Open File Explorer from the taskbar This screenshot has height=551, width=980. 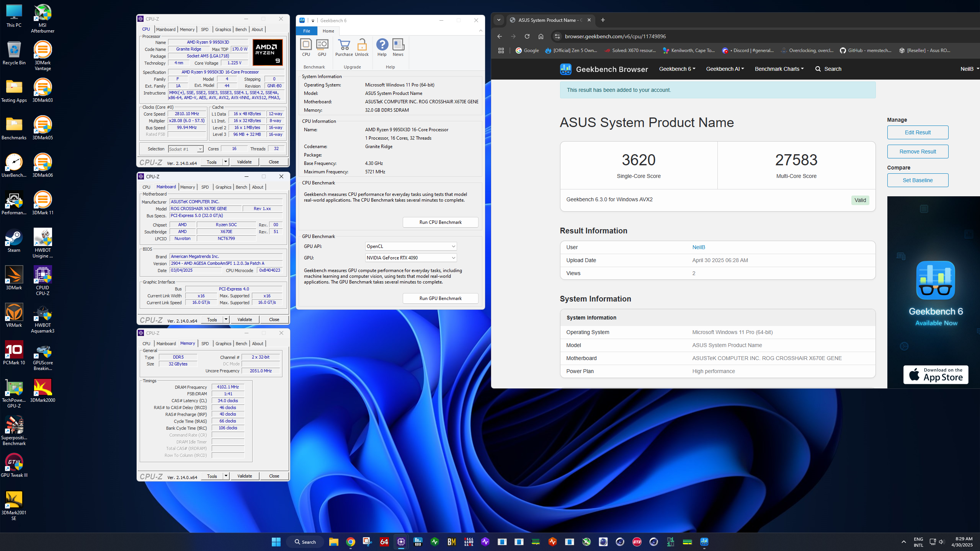click(333, 542)
